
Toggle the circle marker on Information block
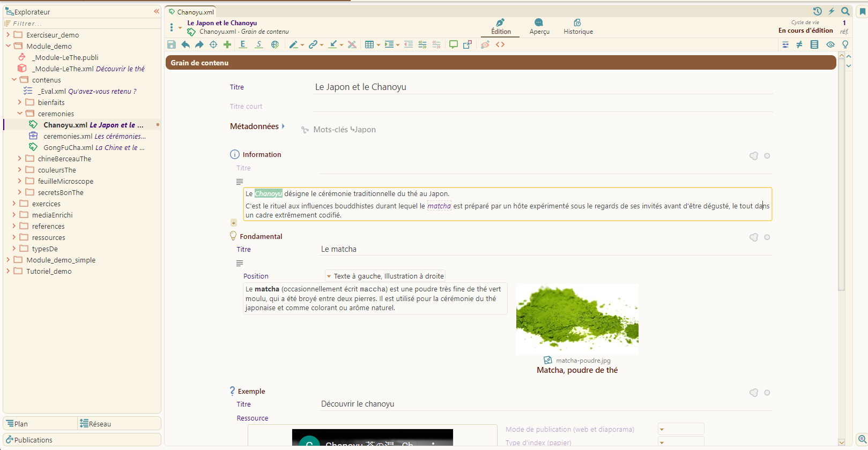pyautogui.click(x=767, y=156)
